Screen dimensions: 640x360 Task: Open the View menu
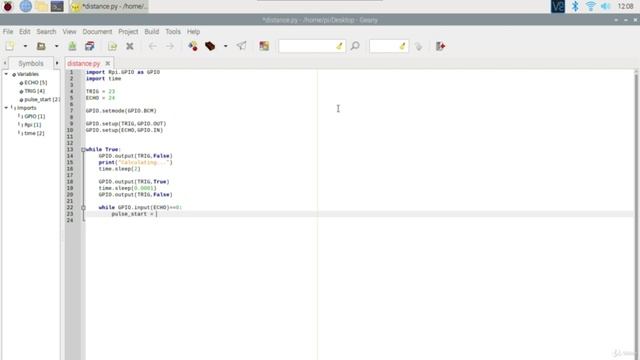(69, 31)
